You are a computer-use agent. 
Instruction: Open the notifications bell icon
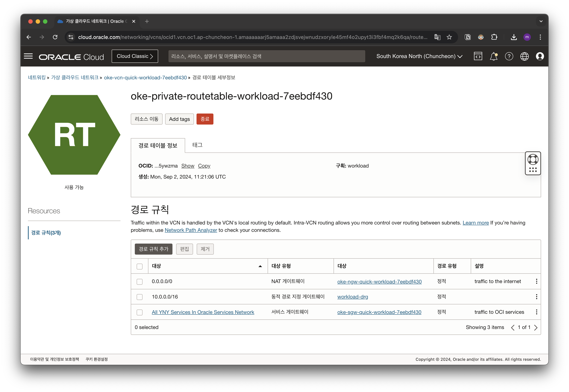(493, 56)
